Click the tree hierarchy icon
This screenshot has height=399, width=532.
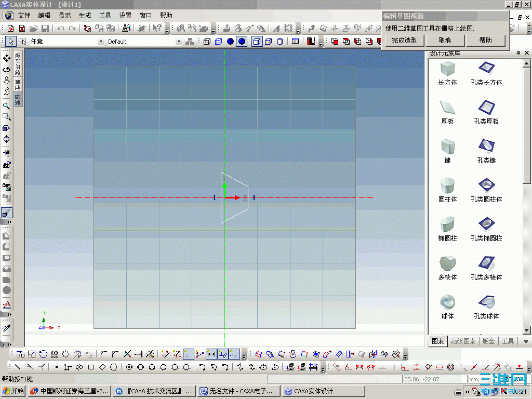click(190, 42)
